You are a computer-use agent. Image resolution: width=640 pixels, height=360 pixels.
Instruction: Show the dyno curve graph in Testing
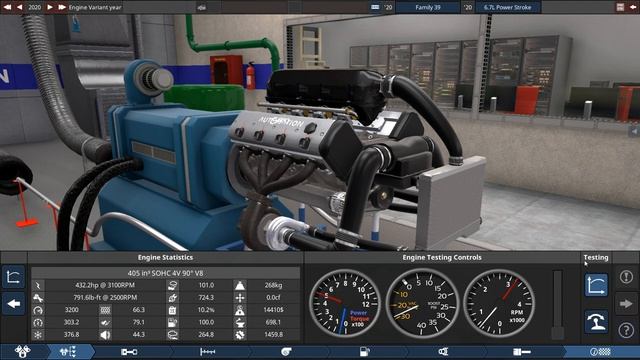[x=596, y=285]
